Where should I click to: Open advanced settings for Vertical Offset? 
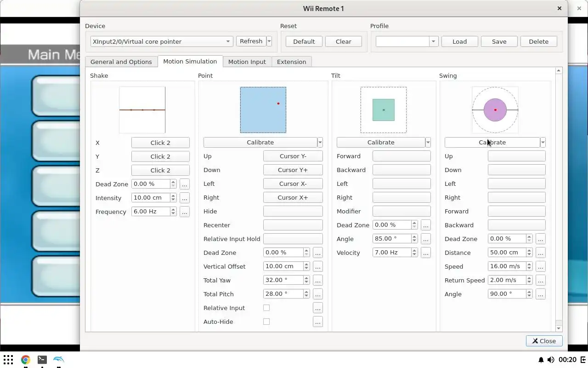tap(318, 266)
